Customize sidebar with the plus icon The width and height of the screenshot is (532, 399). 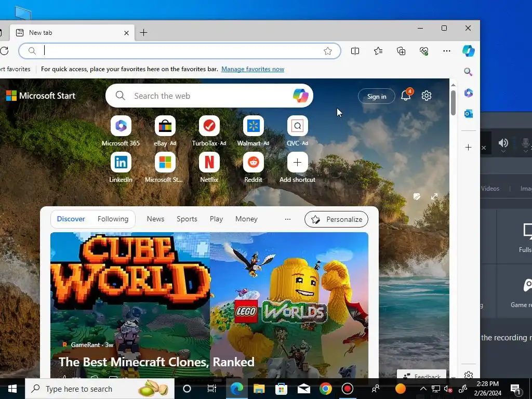(468, 147)
